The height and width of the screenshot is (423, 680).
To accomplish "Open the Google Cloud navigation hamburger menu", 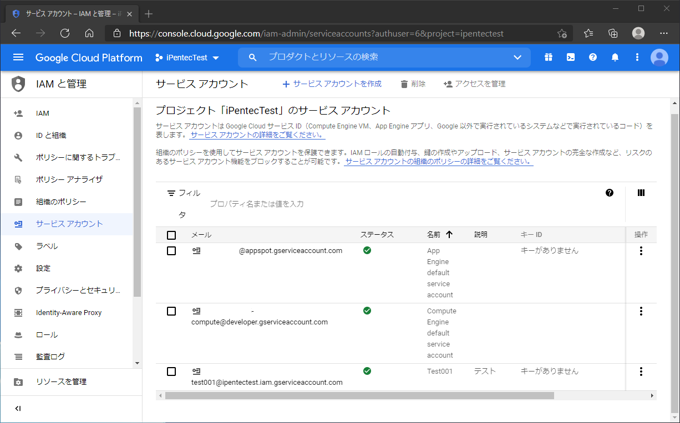I will 18,57.
